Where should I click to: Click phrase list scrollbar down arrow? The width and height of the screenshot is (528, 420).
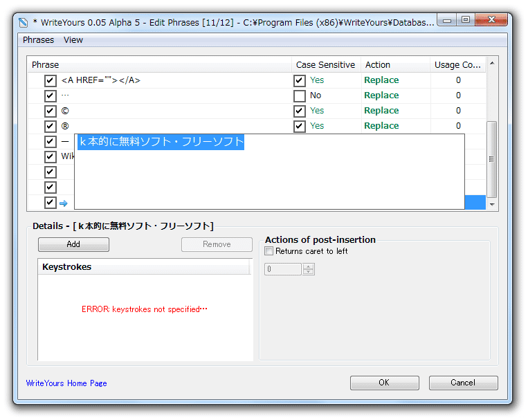pyautogui.click(x=492, y=204)
